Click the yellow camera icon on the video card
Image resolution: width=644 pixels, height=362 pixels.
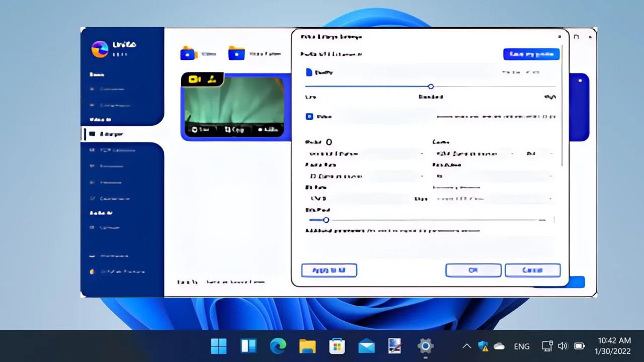point(195,79)
